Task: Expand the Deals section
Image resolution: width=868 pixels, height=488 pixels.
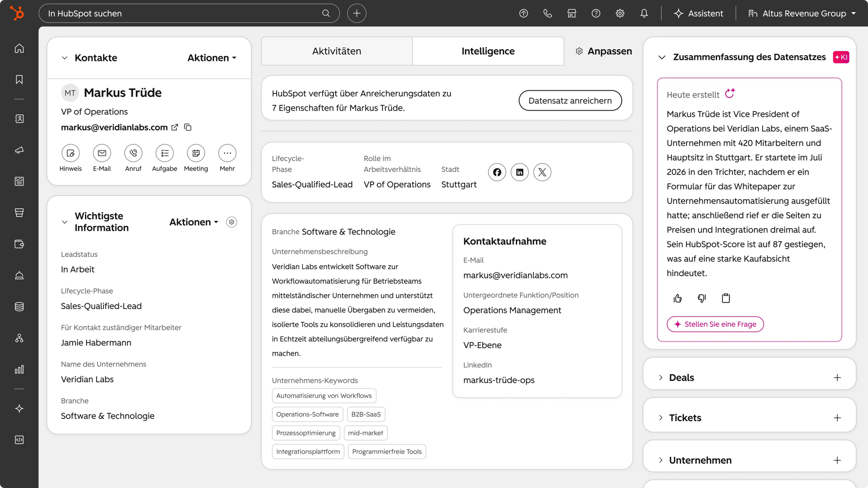Action: pyautogui.click(x=660, y=377)
